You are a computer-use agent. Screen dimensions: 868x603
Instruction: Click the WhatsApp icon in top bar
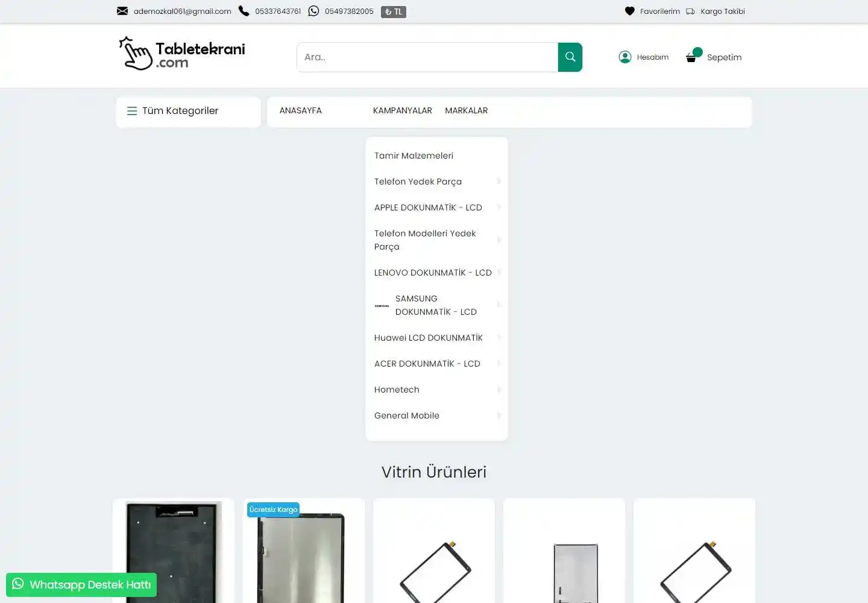click(x=313, y=11)
